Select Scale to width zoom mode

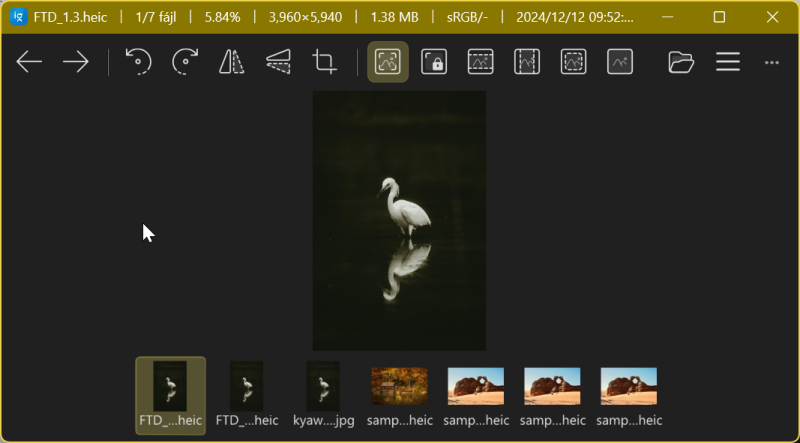click(x=481, y=62)
